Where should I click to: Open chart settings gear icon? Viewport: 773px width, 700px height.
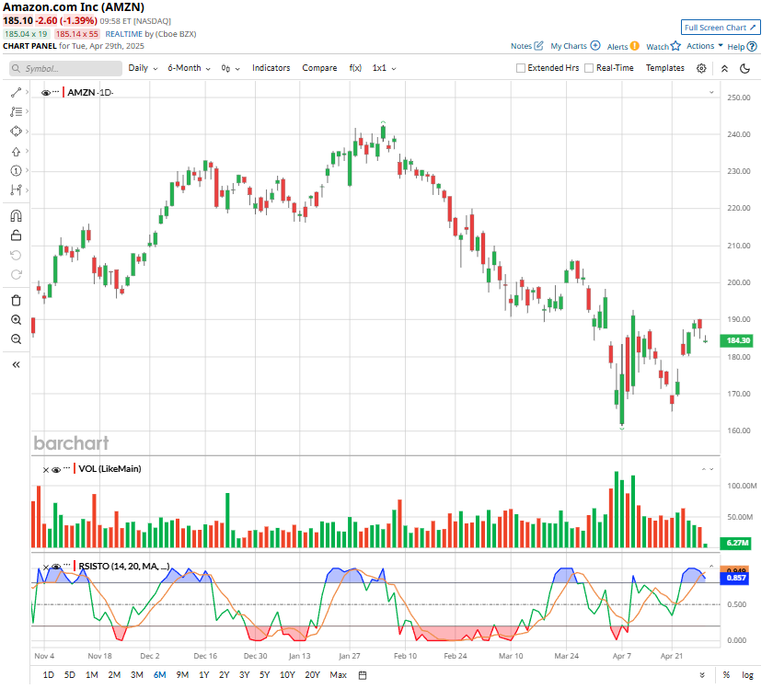click(x=701, y=68)
